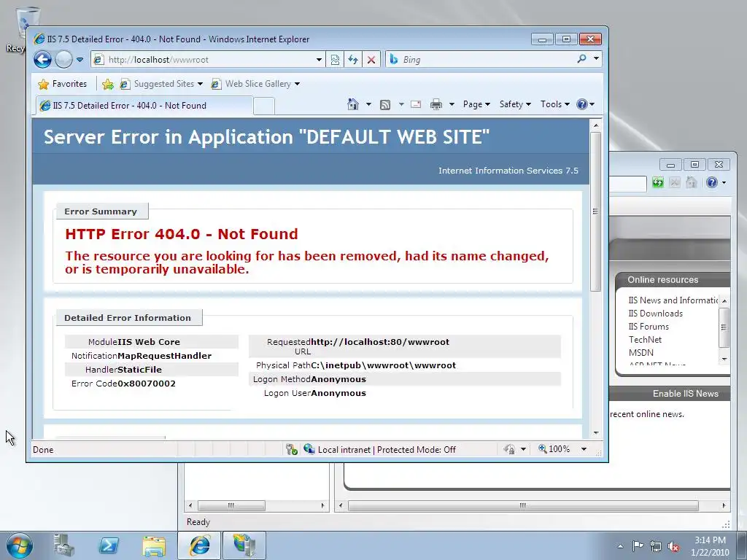Expand the address bar autocomplete dropdown
747x560 pixels.
click(x=320, y=60)
